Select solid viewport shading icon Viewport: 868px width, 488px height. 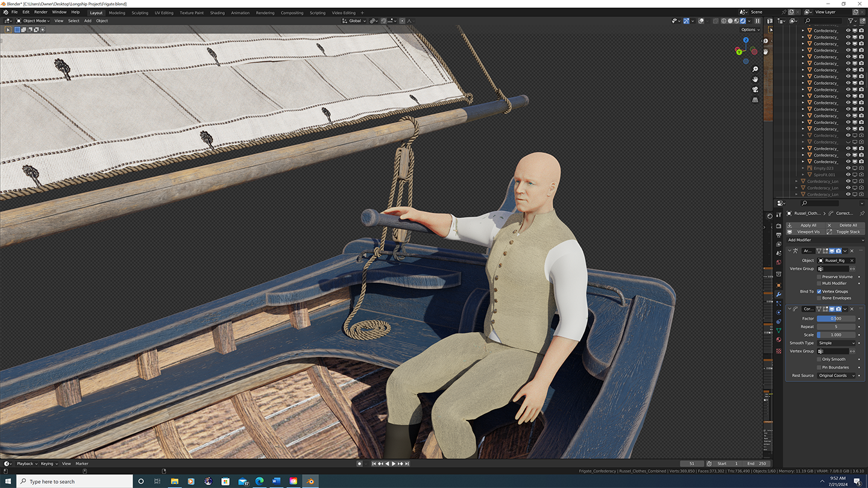(x=730, y=20)
